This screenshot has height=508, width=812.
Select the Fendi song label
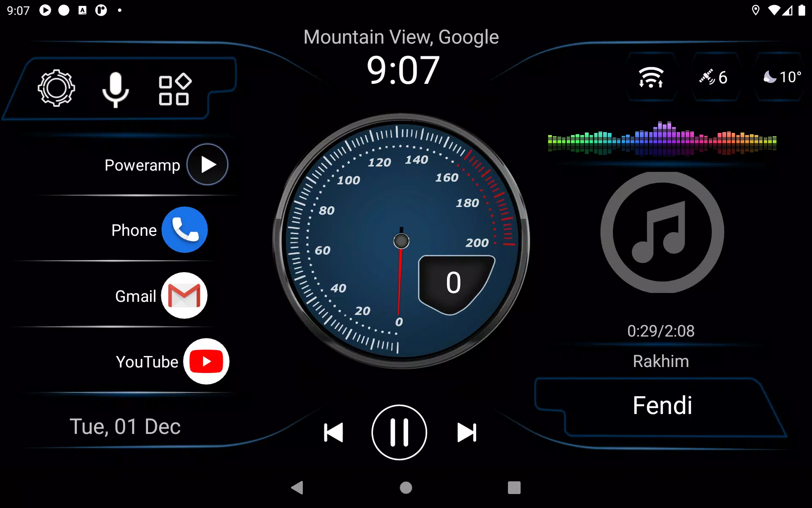tap(662, 404)
